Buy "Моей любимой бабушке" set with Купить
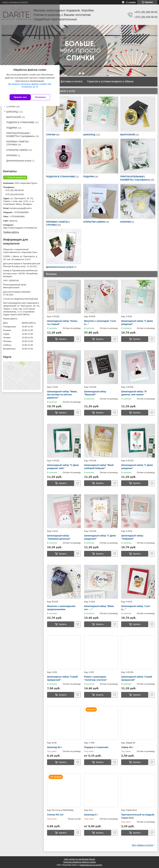Image resolution: width=159 pixels, height=868 pixels. (x=98, y=483)
